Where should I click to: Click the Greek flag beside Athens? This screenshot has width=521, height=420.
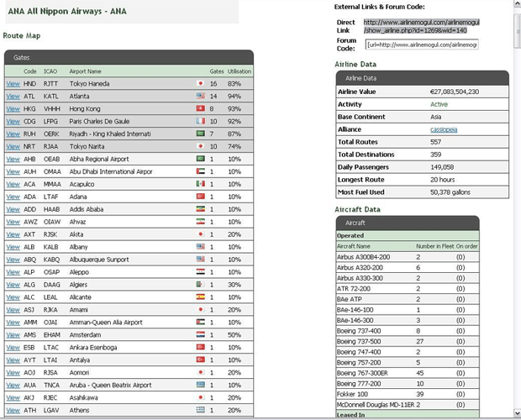coord(200,410)
